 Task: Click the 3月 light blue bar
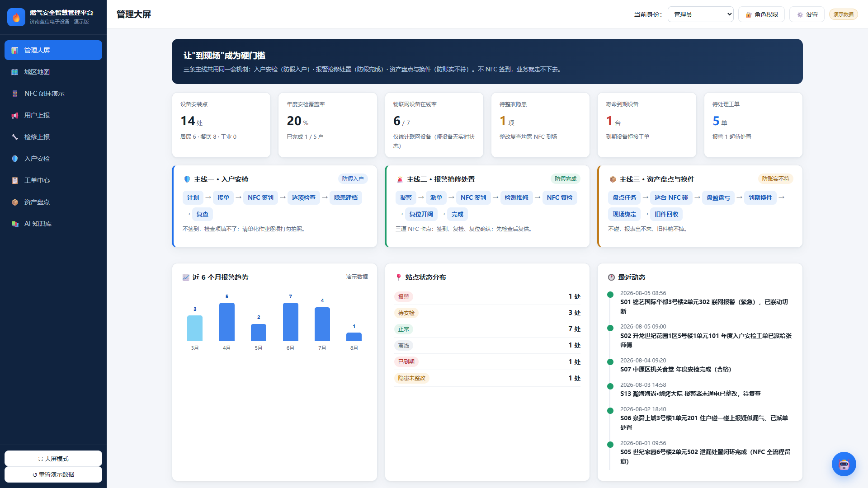(195, 328)
